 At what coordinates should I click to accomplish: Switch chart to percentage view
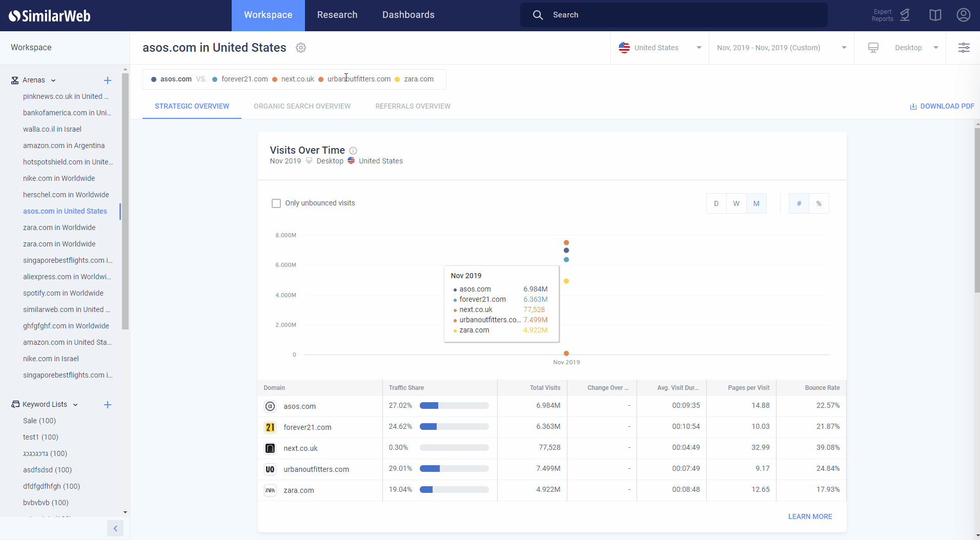click(x=819, y=203)
